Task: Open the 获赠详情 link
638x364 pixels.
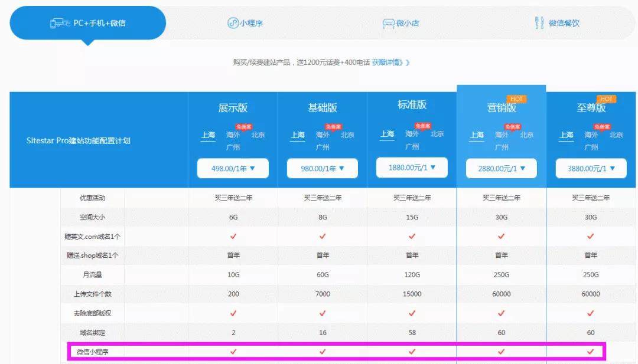Action: coord(390,62)
